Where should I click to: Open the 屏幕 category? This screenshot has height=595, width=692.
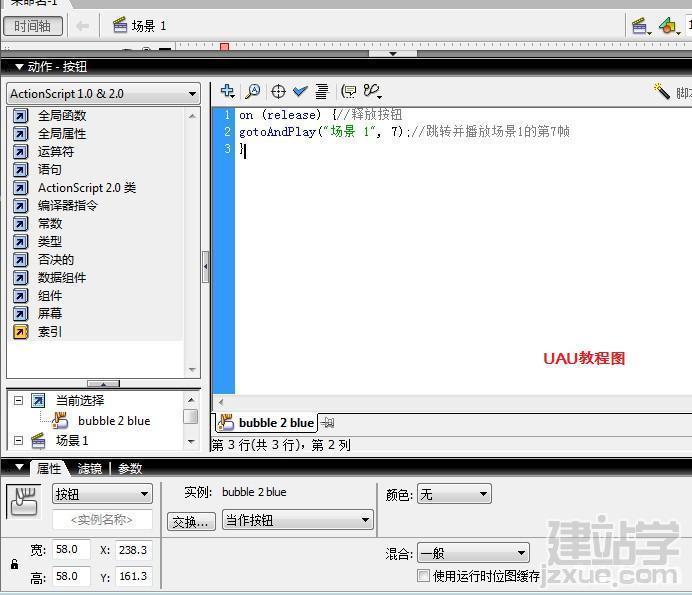(x=50, y=313)
